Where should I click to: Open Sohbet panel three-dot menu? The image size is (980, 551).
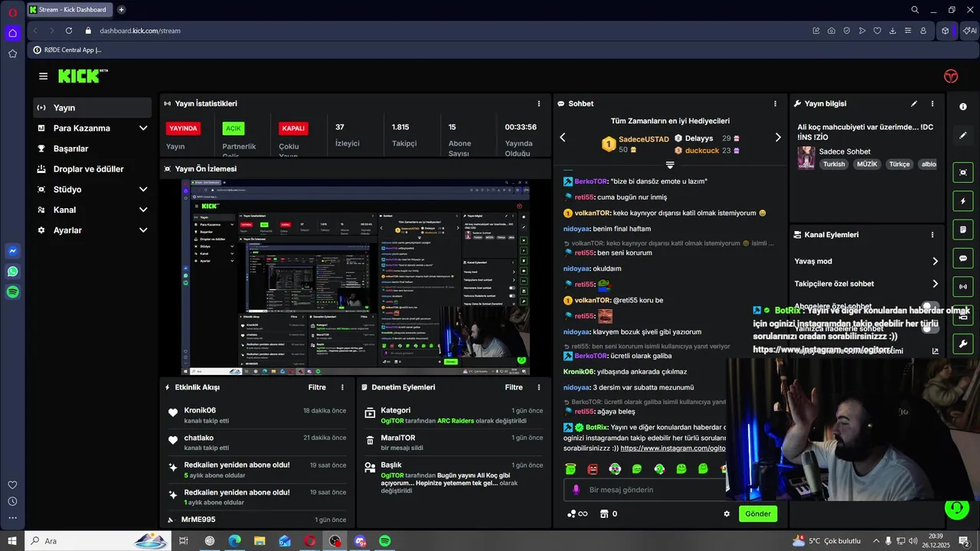tap(775, 103)
